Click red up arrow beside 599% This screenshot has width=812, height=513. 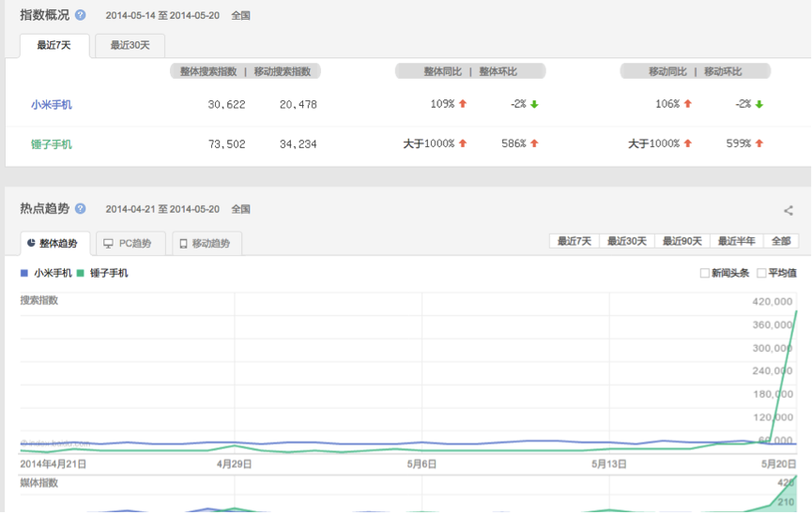(759, 143)
